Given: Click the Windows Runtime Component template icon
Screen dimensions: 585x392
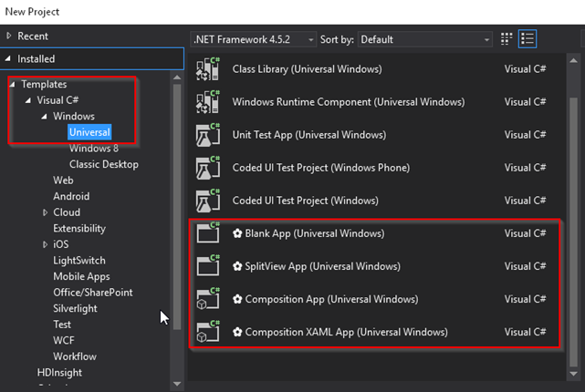Looking at the screenshot, I should coord(208,102).
